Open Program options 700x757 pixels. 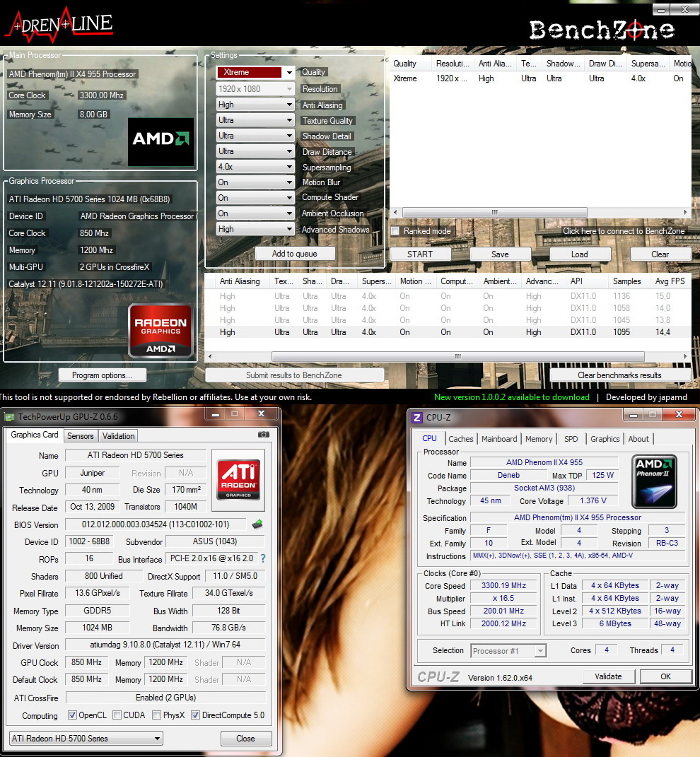tap(102, 375)
